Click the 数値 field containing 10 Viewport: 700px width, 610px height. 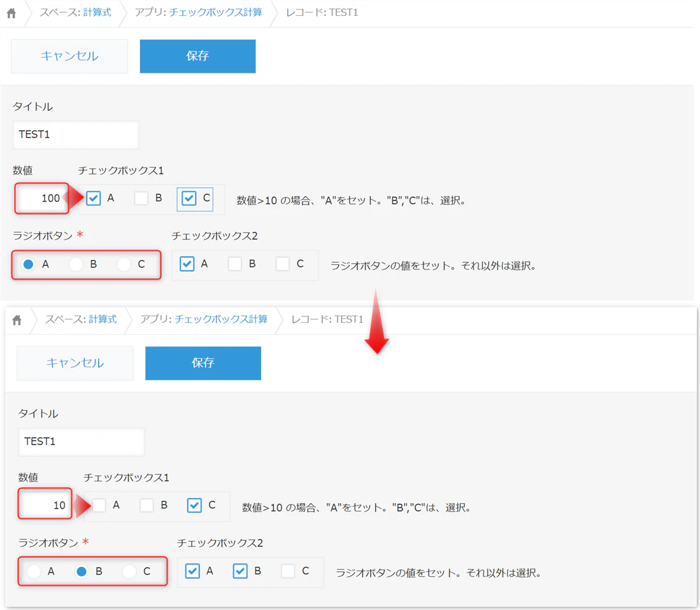pos(45,504)
